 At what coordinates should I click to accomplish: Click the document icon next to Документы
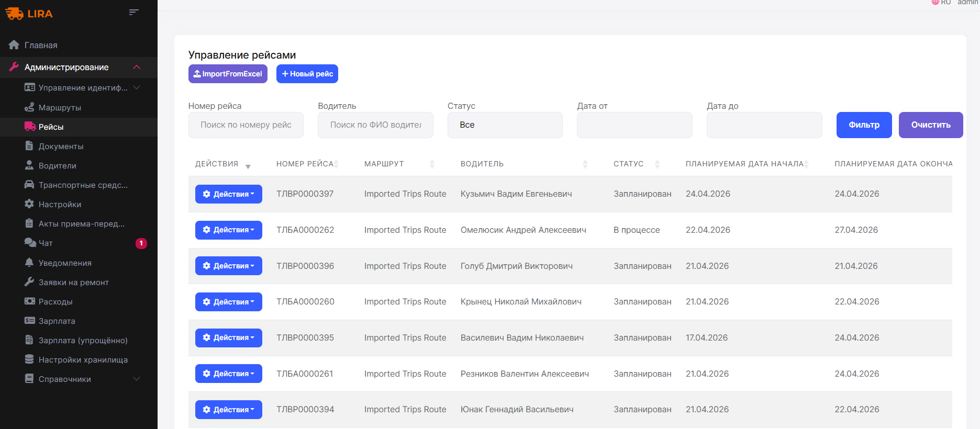point(29,146)
